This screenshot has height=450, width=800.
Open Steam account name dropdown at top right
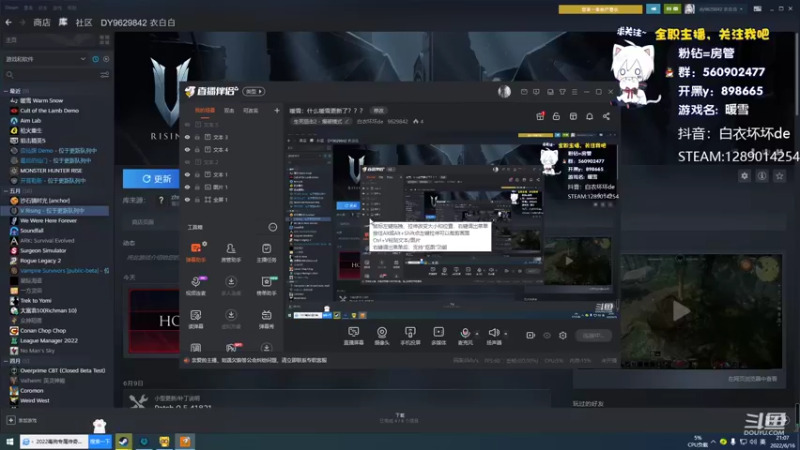(721, 9)
